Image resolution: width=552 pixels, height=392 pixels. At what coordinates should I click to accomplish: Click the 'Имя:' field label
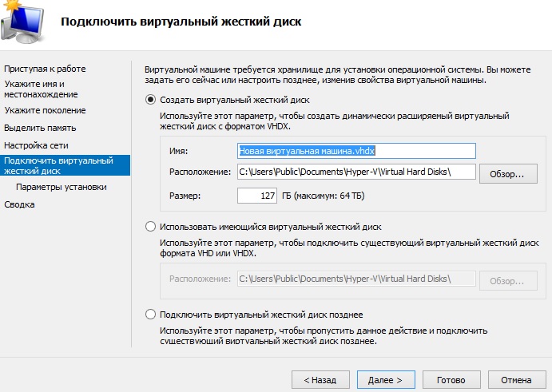pyautogui.click(x=178, y=151)
